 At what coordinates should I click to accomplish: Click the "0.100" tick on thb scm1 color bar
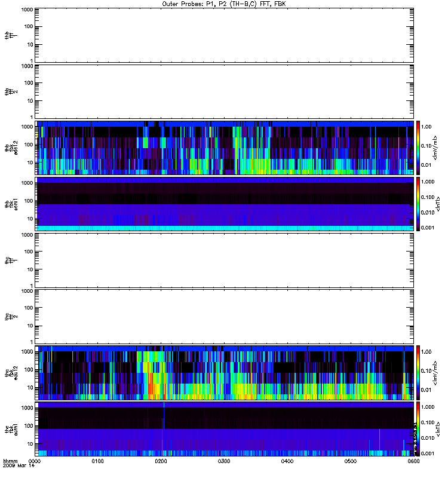428,197
